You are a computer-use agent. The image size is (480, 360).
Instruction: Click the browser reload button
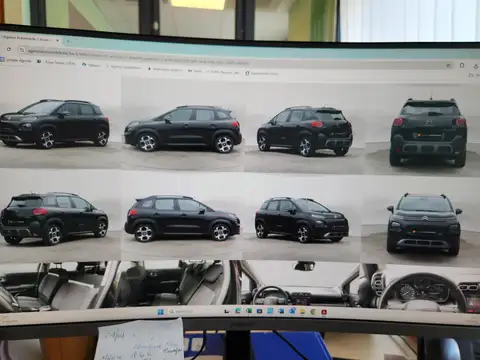click(9, 49)
